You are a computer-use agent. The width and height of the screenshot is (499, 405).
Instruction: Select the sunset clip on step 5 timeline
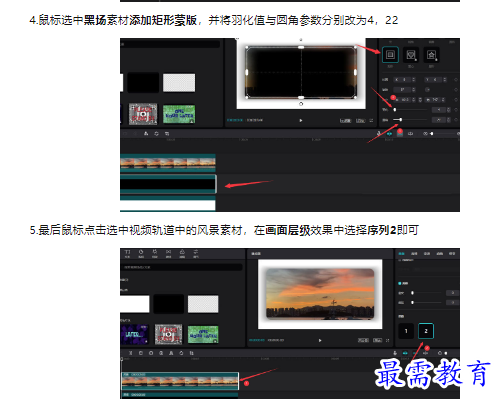(x=180, y=381)
